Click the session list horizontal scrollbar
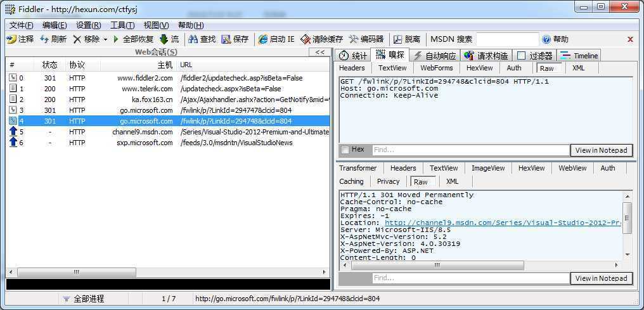This screenshot has width=644, height=310. click(x=77, y=272)
